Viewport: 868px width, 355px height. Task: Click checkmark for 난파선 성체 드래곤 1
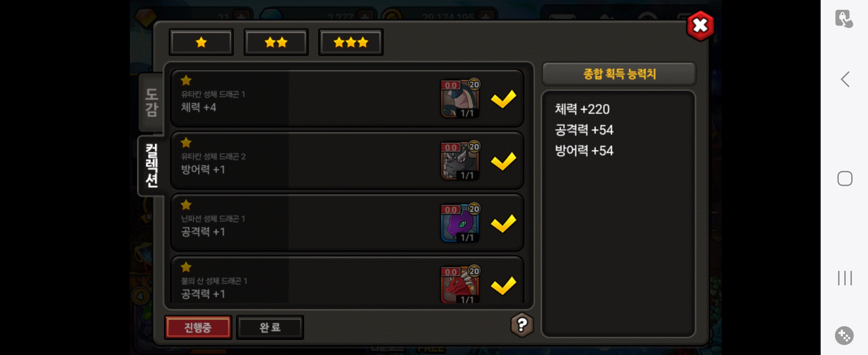pyautogui.click(x=503, y=223)
